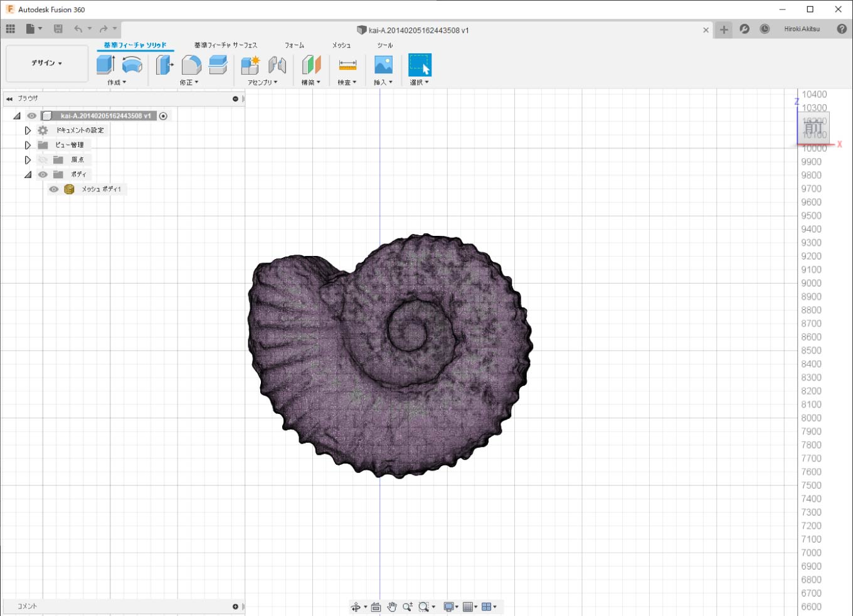The width and height of the screenshot is (853, 616).
Task: Switch to the フォーム tab
Action: click(x=294, y=45)
